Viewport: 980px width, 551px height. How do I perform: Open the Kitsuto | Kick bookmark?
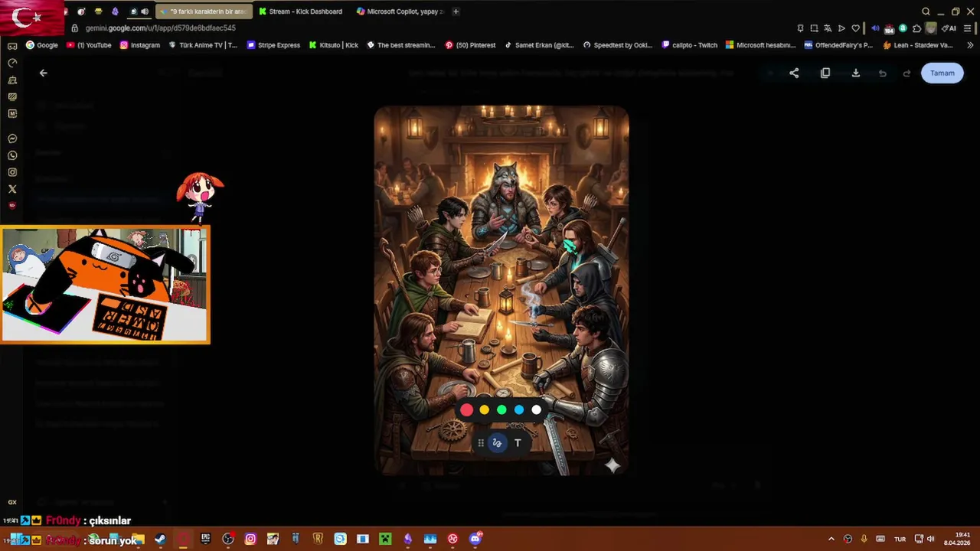[x=334, y=45]
